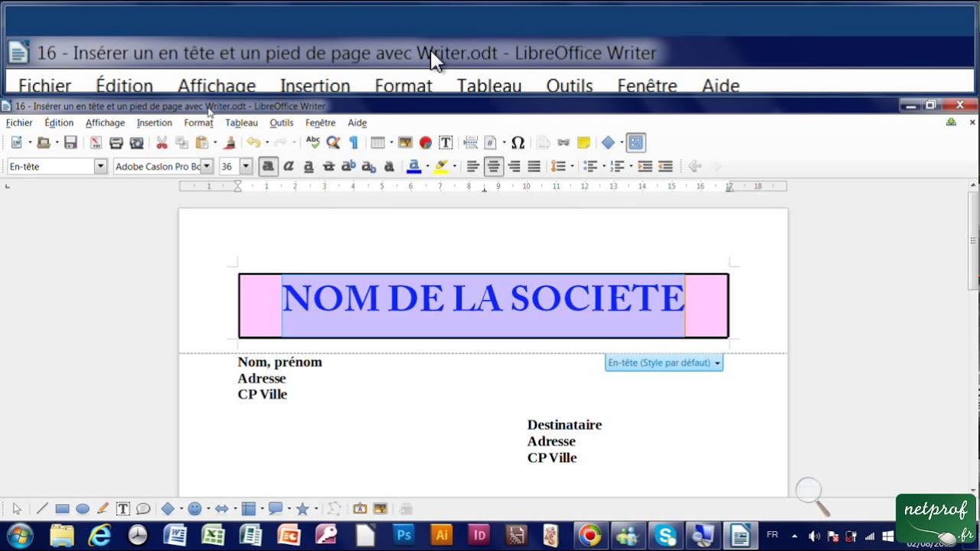The image size is (980, 551).
Task: Insert a text box icon
Action: coord(446,142)
